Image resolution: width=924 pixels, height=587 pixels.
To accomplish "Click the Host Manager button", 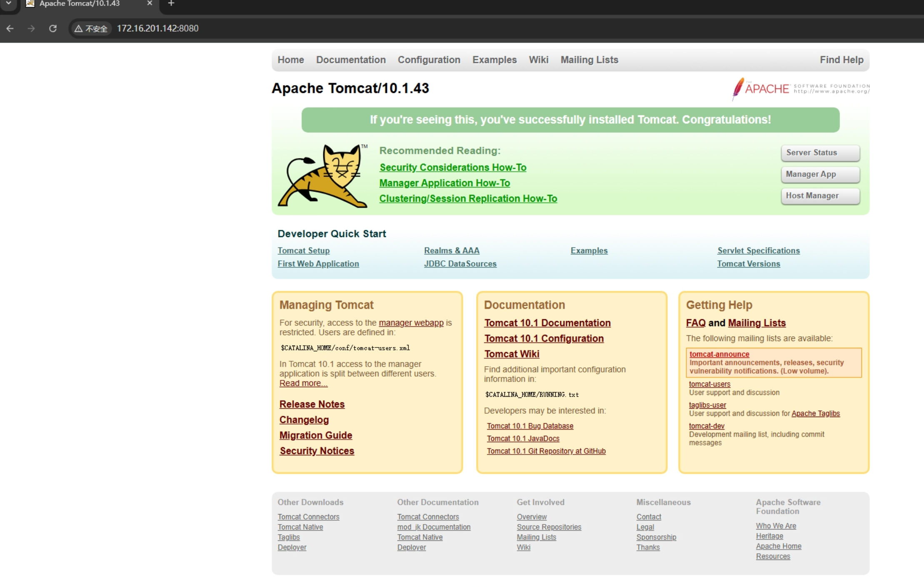I will pyautogui.click(x=820, y=196).
